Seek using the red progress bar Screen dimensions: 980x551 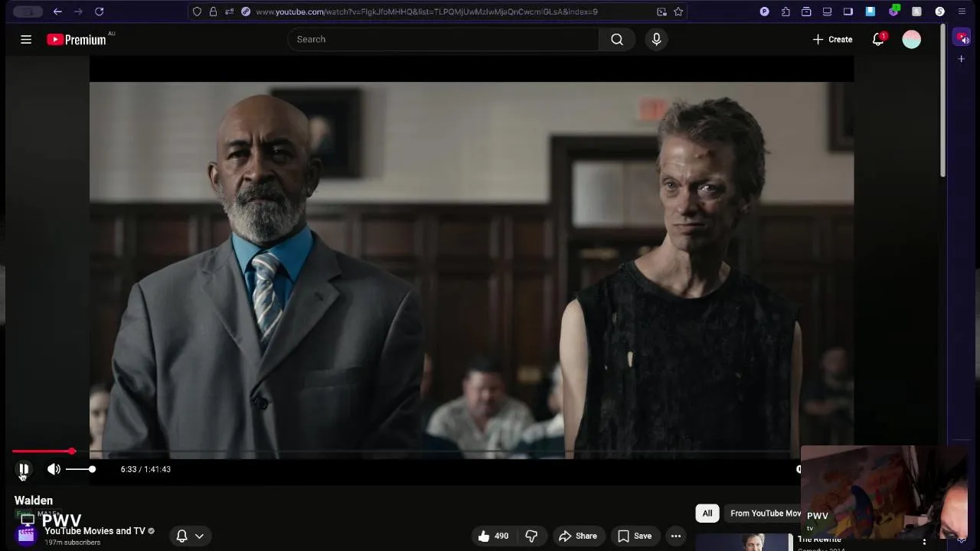pyautogui.click(x=44, y=452)
